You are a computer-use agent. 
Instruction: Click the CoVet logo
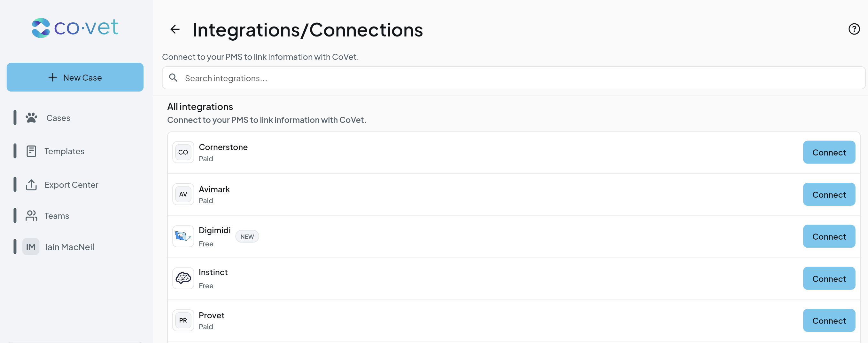click(75, 28)
